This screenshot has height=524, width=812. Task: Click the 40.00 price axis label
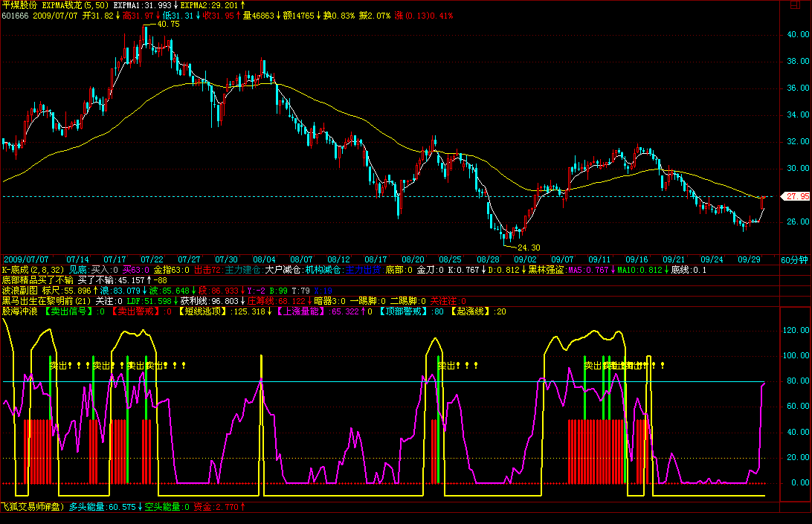coord(798,34)
